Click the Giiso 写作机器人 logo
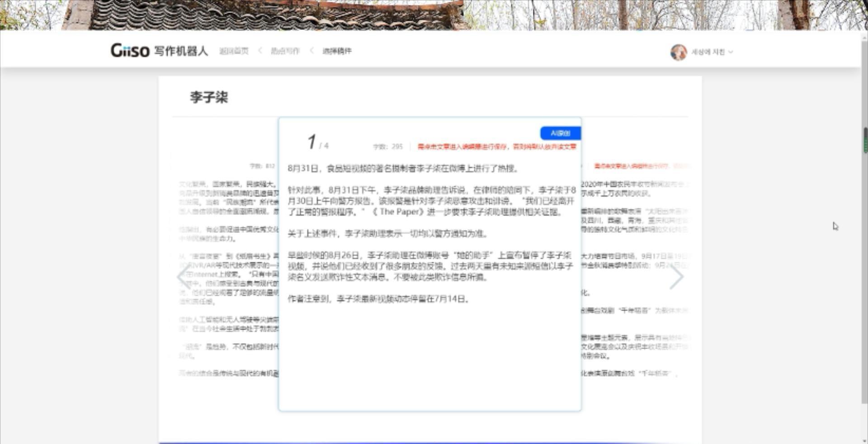868x444 pixels. (x=159, y=51)
